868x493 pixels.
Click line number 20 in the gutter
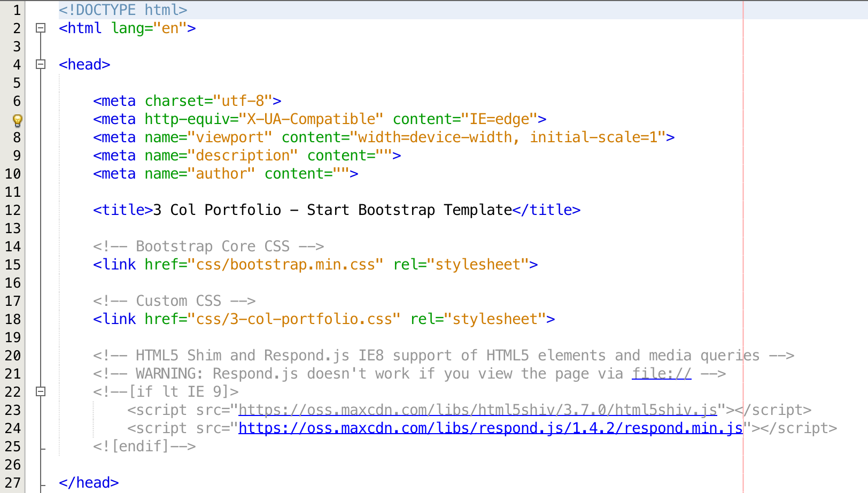click(x=13, y=355)
